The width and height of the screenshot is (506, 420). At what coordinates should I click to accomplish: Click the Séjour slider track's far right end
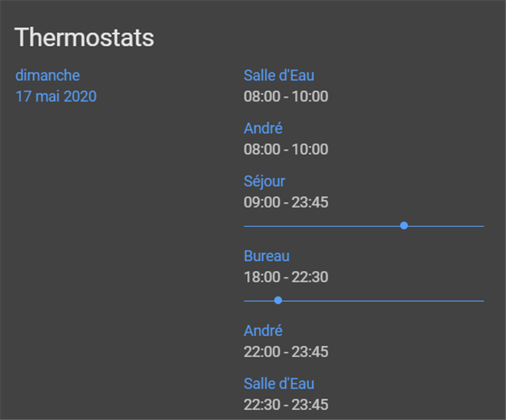(x=482, y=226)
